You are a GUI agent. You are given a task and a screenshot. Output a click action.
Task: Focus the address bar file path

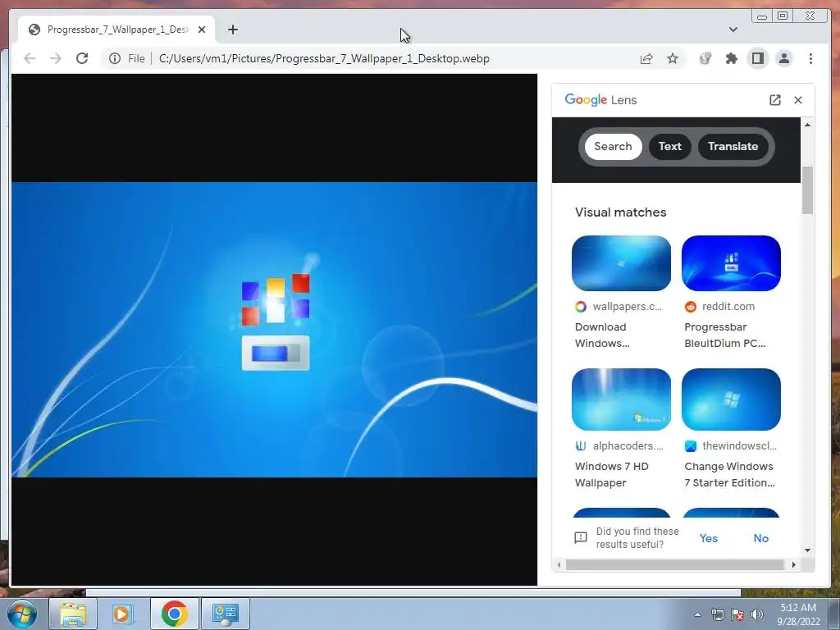point(323,58)
